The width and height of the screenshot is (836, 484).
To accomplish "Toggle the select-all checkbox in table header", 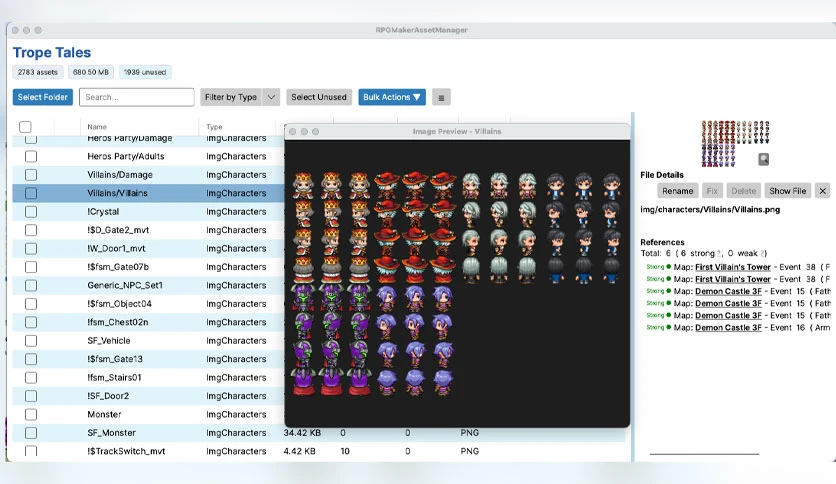I will pyautogui.click(x=25, y=127).
